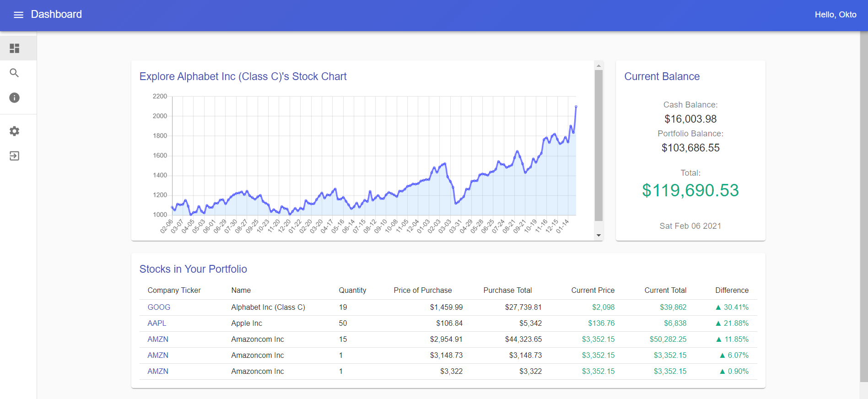Click the Name column header

click(x=241, y=291)
